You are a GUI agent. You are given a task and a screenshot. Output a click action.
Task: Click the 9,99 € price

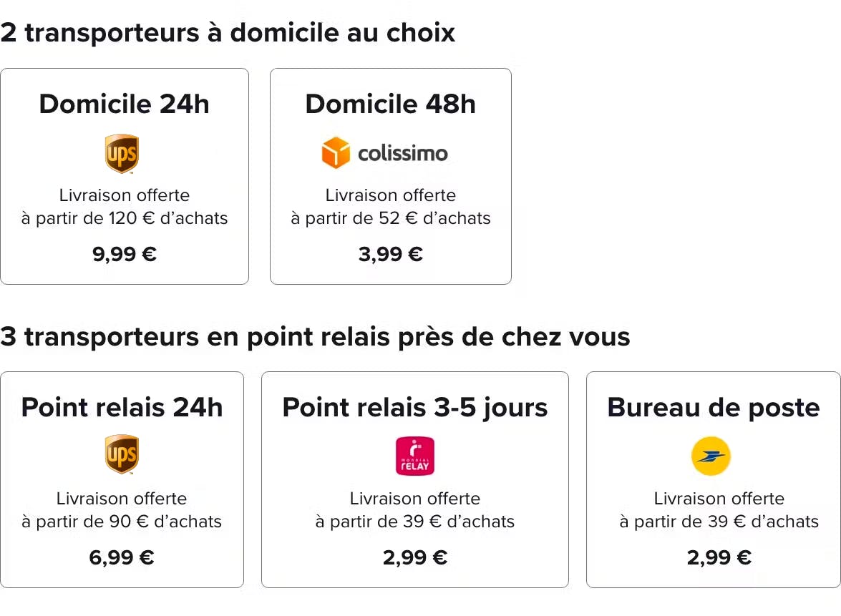pyautogui.click(x=125, y=254)
